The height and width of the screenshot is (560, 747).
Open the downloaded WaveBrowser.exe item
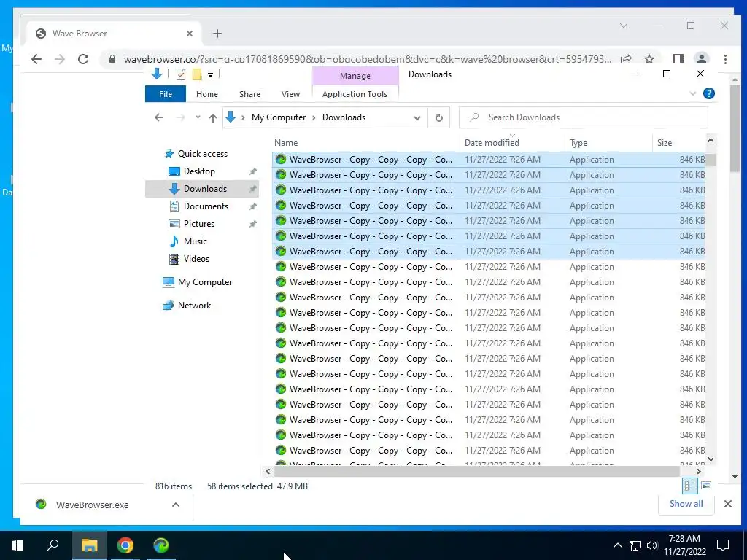(x=92, y=505)
